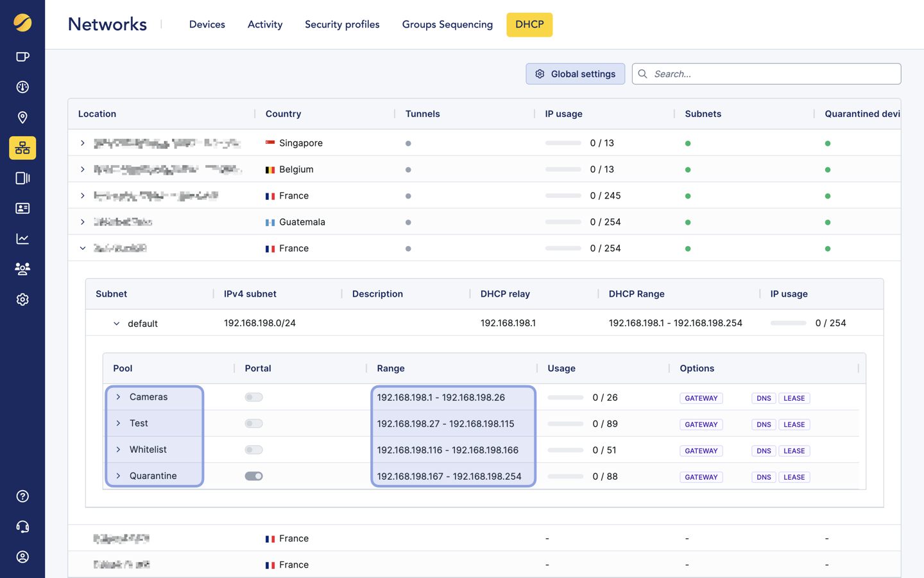Open the devices panel icon in sidebar
The height and width of the screenshot is (578, 924).
pos(22,178)
